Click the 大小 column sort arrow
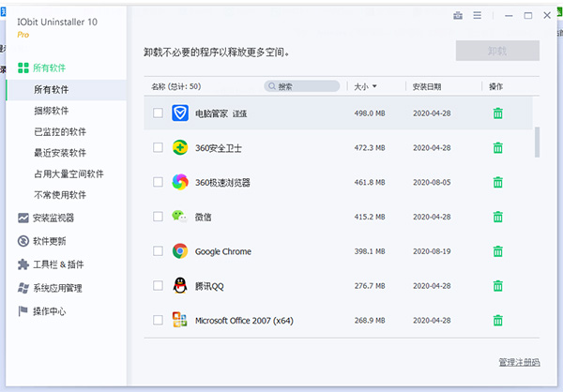The image size is (563, 392). [x=374, y=86]
